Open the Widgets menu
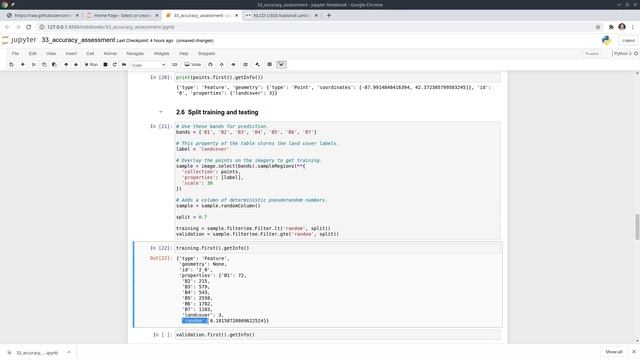The height and width of the screenshot is (360, 640). (161, 53)
